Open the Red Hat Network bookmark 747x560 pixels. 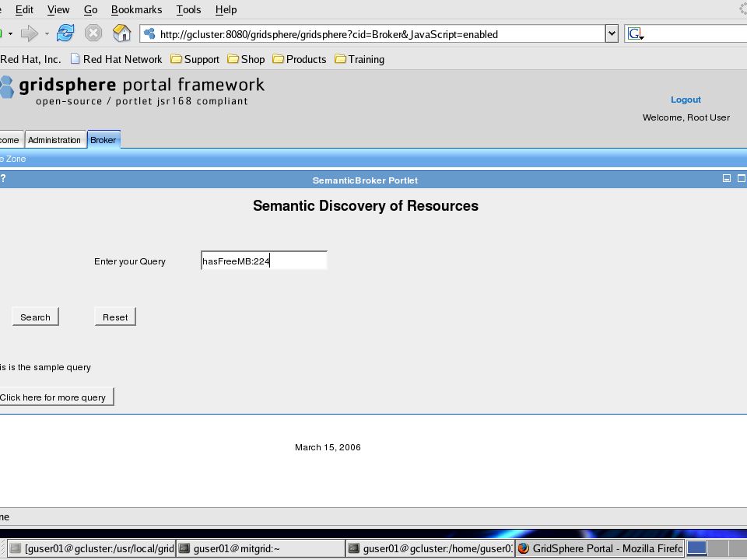[x=116, y=59]
